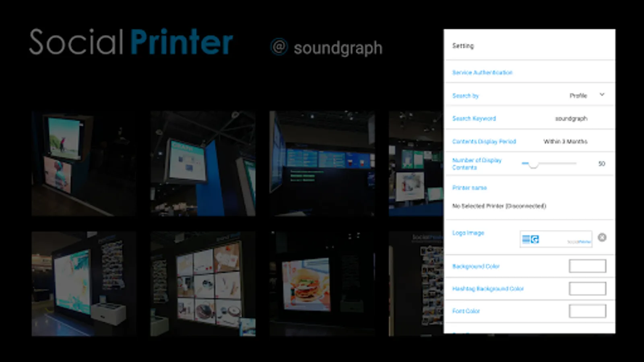Click the Search Keyword label
644x362 pixels.
pos(474,118)
